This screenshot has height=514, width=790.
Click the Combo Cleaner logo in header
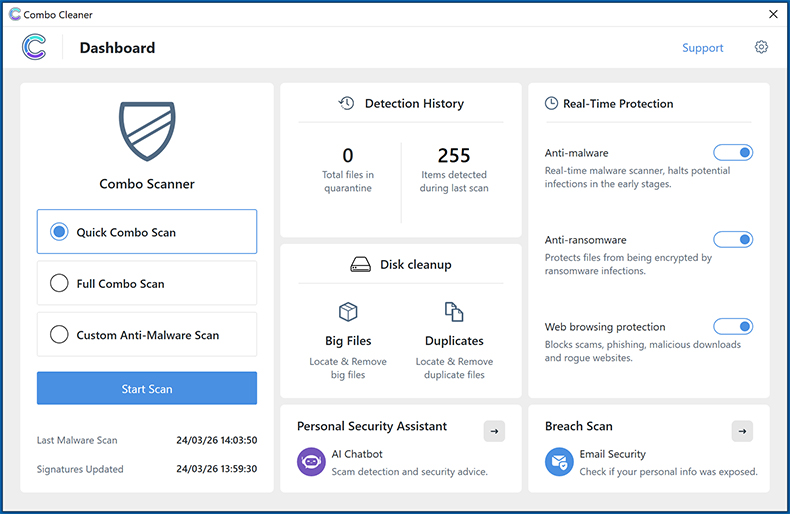(34, 48)
